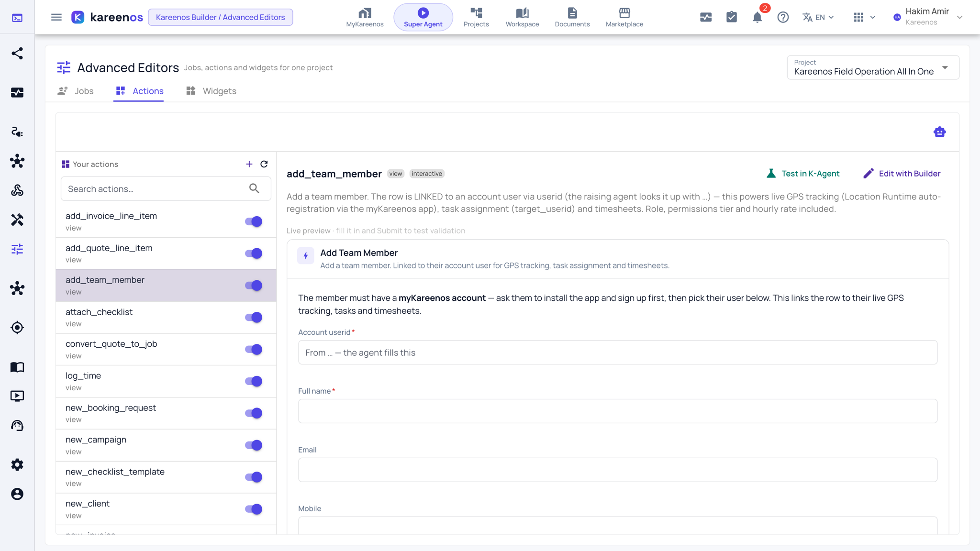Refresh the Your actions list
Image resolution: width=980 pixels, height=551 pixels.
coord(264,164)
